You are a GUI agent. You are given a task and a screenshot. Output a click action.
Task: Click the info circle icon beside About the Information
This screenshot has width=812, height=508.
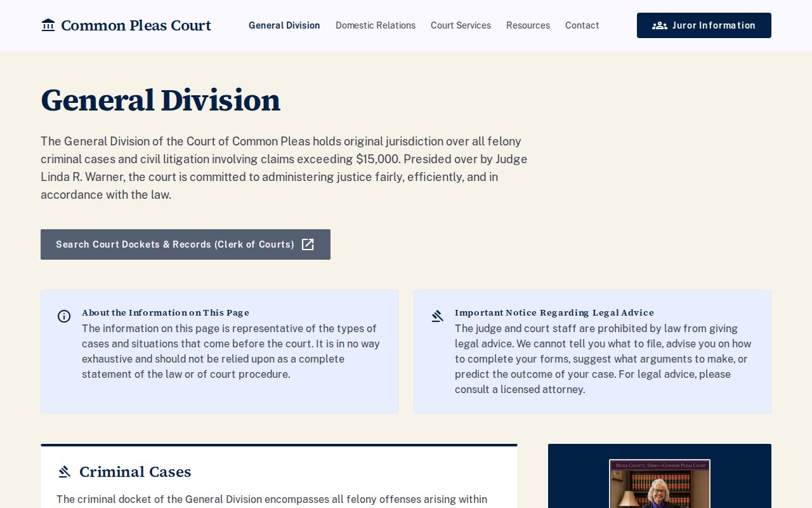coord(64,316)
